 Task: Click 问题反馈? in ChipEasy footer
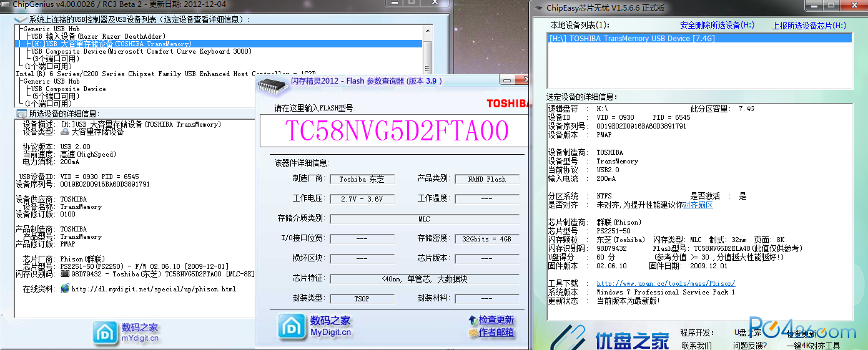pyautogui.click(x=750, y=345)
